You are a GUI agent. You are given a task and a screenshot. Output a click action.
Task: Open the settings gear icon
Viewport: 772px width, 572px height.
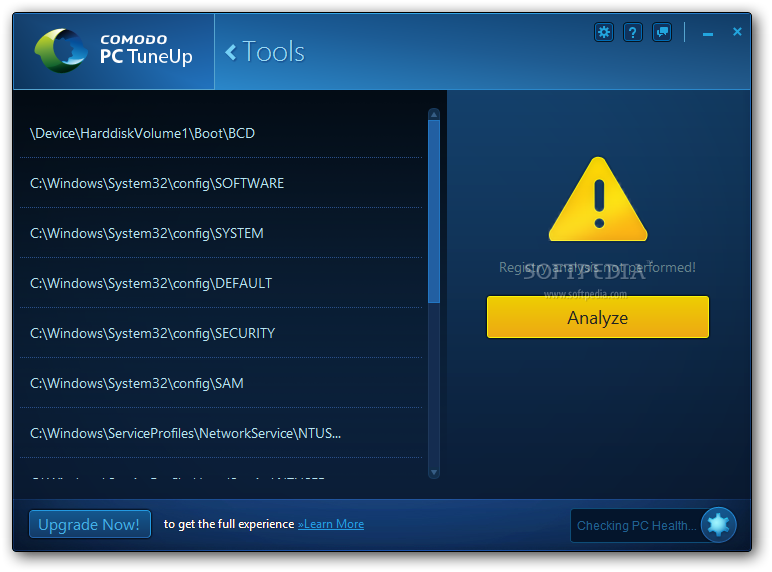(x=604, y=32)
